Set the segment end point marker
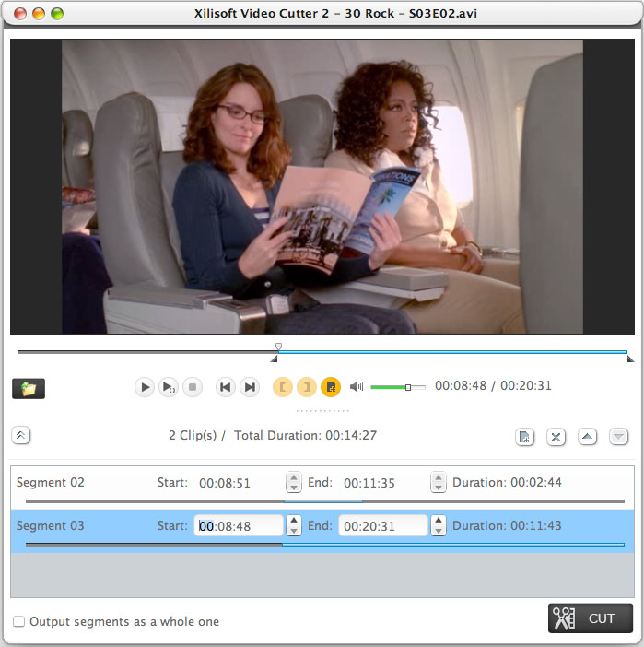This screenshot has width=644, height=647. point(307,387)
